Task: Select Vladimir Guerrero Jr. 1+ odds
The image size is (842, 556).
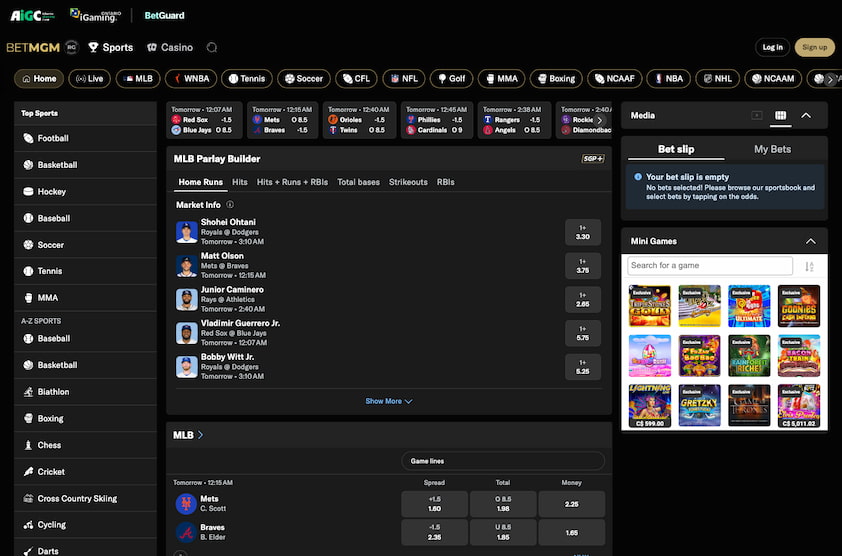Action: click(583, 333)
